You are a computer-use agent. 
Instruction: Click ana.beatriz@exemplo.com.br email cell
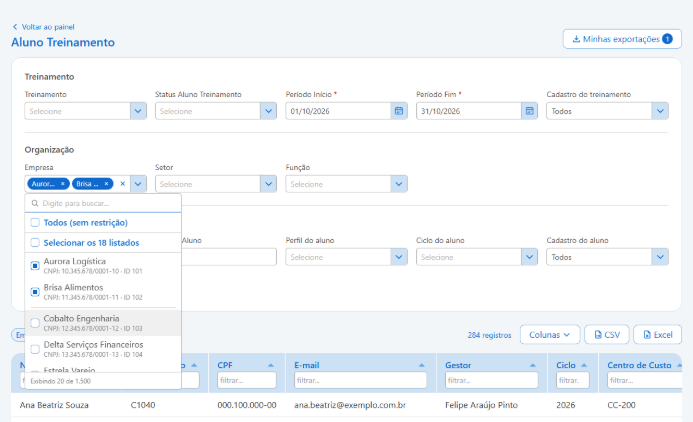(x=350, y=405)
